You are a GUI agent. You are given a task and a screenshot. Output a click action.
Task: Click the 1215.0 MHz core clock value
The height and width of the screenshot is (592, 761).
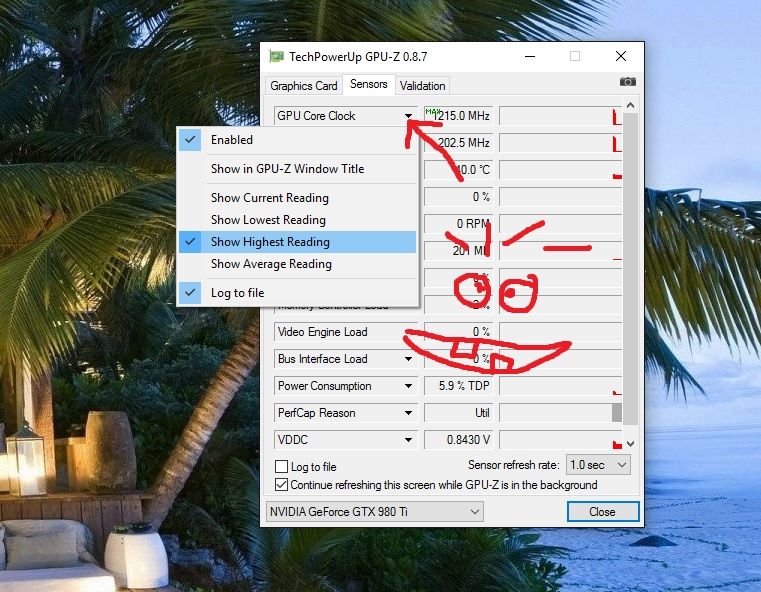tap(459, 116)
